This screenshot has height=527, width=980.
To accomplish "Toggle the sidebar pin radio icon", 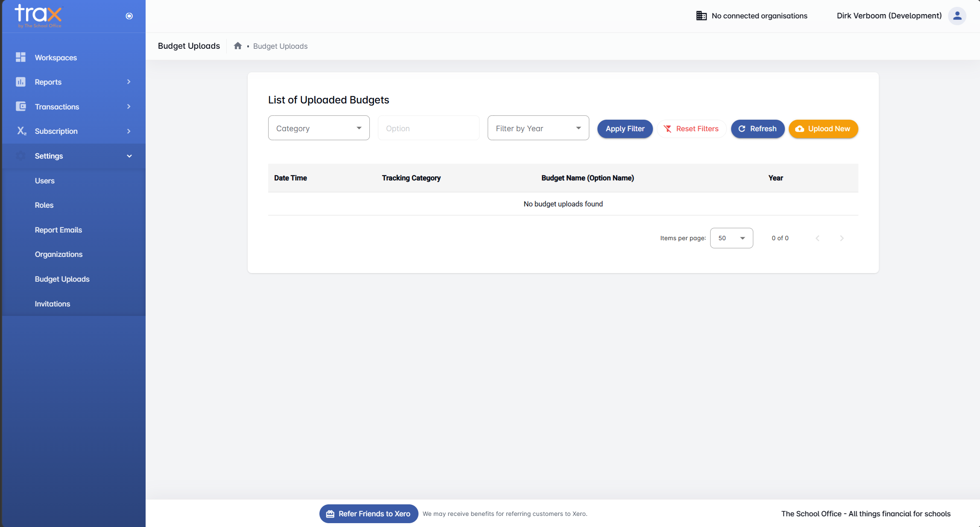I will [x=129, y=16].
